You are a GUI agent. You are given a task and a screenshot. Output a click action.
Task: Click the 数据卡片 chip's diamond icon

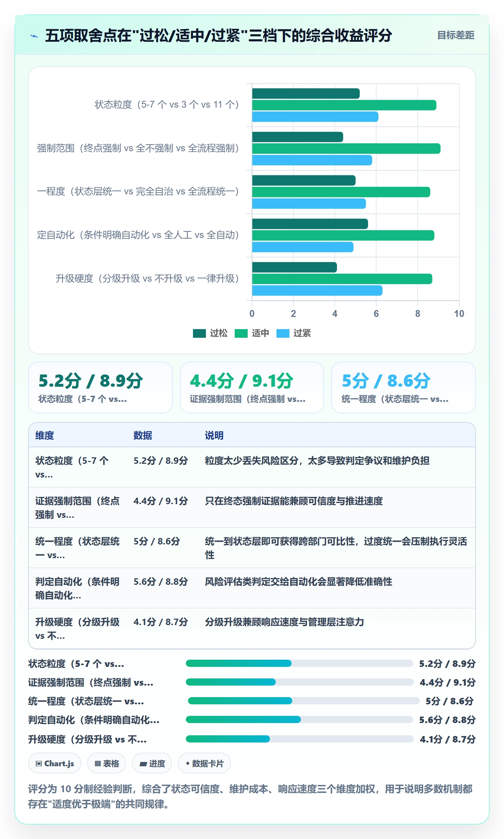[x=188, y=763]
